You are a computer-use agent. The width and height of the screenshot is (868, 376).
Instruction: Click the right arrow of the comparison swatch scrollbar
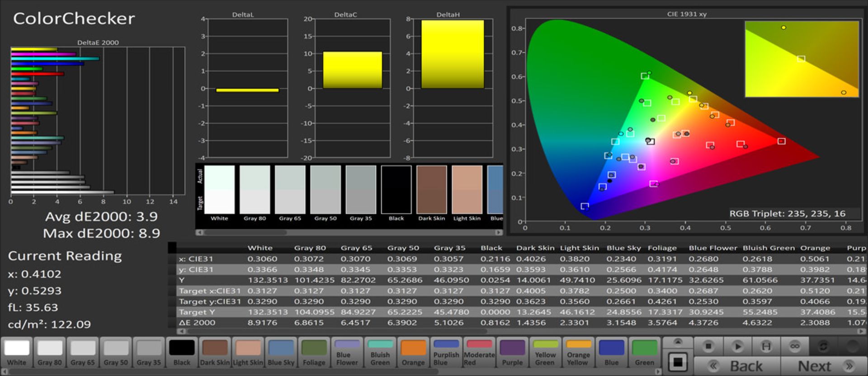point(499,232)
